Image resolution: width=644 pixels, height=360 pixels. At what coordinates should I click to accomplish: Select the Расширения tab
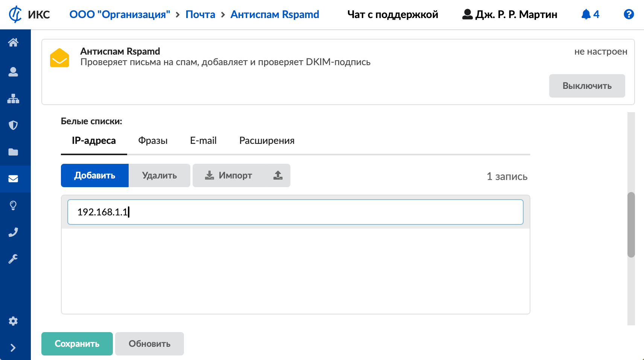pos(267,141)
